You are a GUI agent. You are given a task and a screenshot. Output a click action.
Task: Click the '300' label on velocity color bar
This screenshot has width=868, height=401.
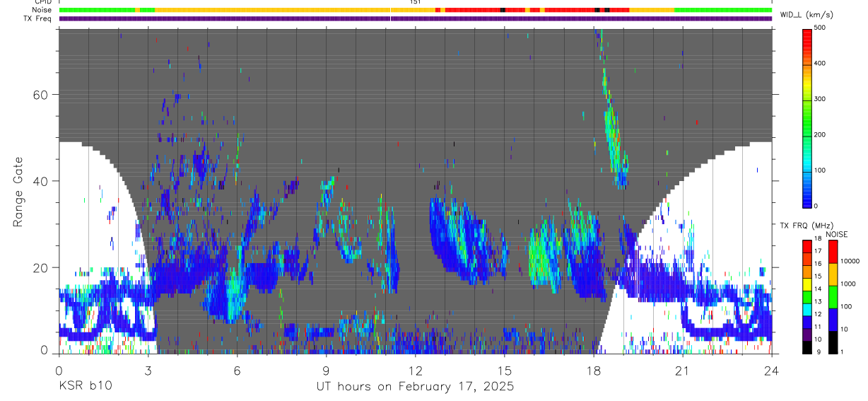click(x=821, y=99)
